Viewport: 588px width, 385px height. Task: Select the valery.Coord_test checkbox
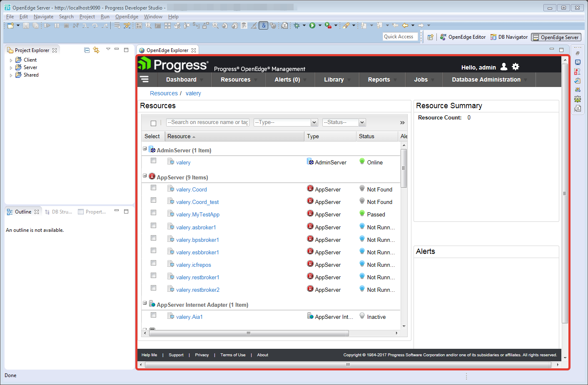153,200
